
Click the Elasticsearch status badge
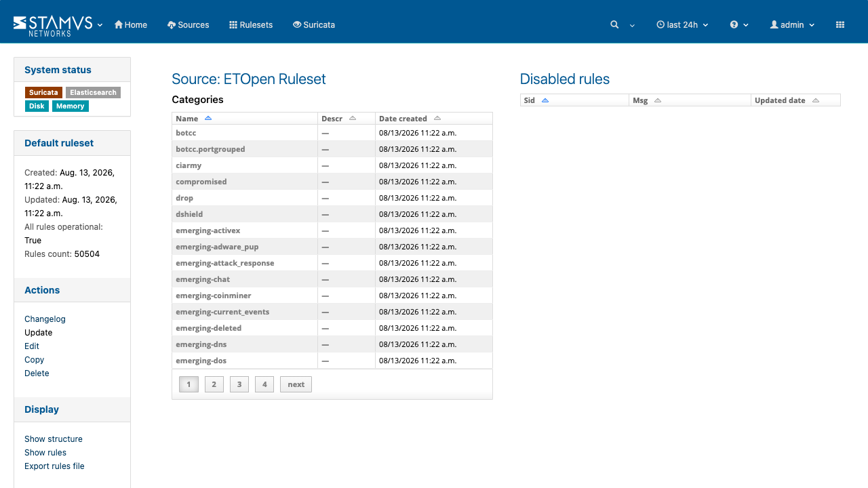coord(94,92)
